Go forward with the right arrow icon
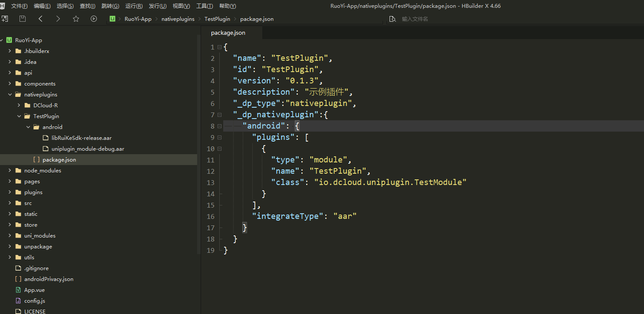 (x=58, y=19)
